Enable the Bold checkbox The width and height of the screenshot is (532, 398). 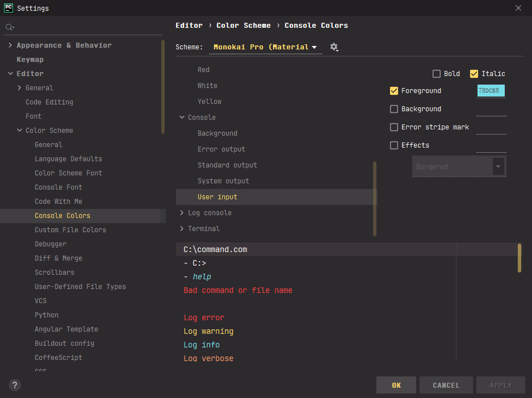click(x=437, y=74)
